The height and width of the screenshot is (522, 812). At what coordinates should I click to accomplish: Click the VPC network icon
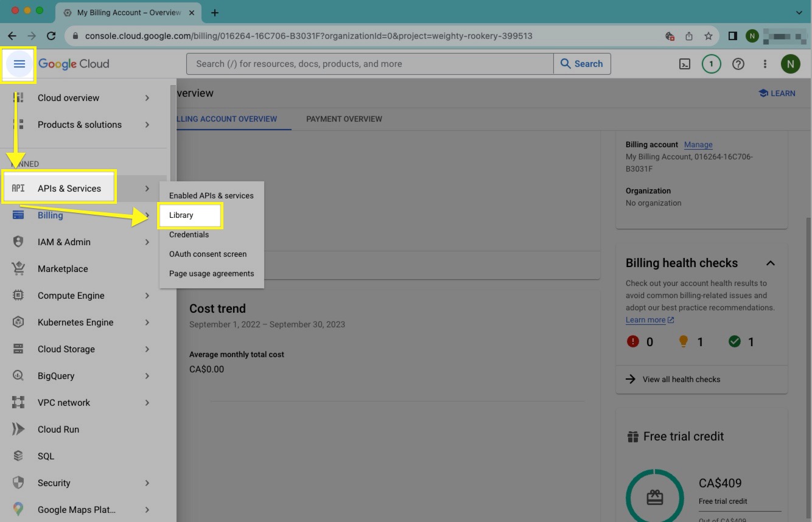(x=18, y=403)
